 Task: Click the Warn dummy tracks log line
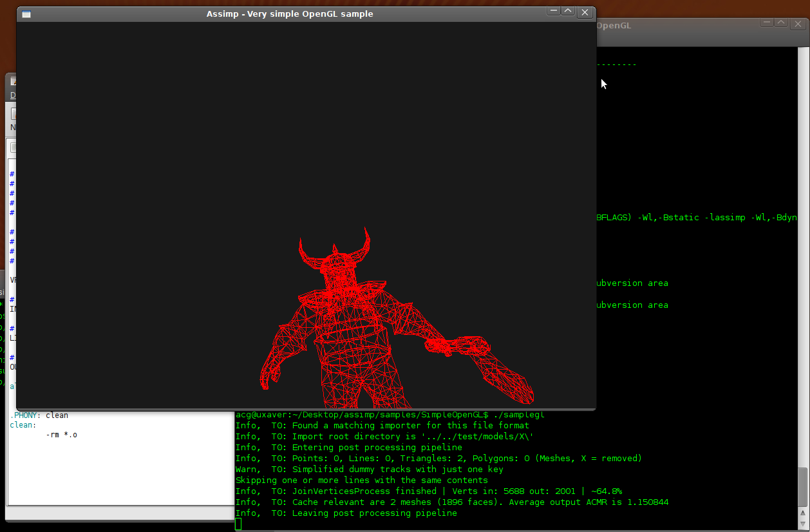(369, 470)
